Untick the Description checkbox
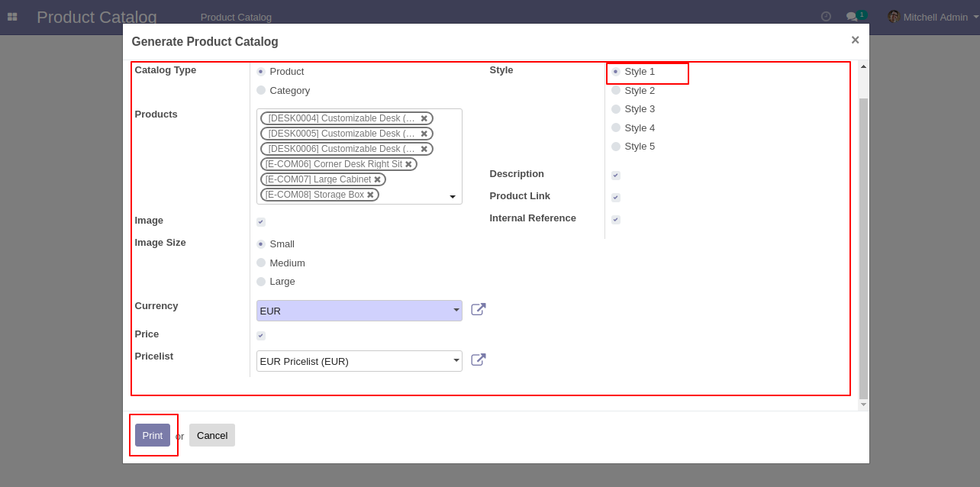 (616, 176)
